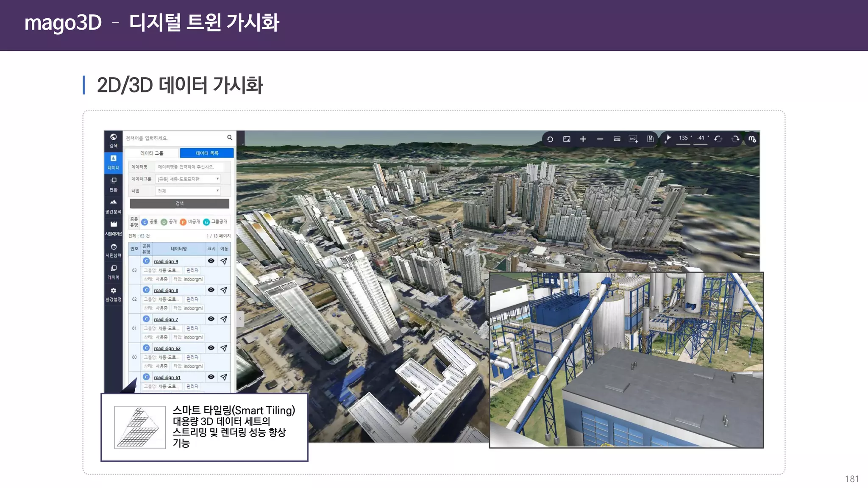This screenshot has width=868, height=488.
Task: Open the road sign 62 link
Action: 167,348
